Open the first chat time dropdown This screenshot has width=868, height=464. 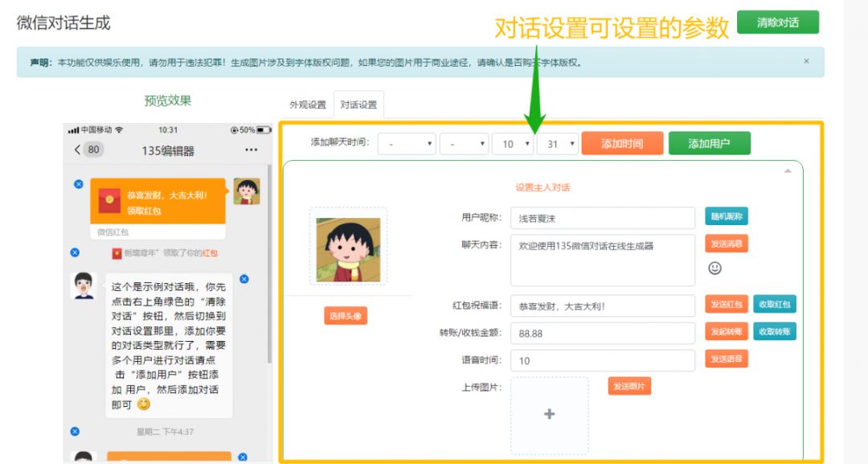point(407,144)
